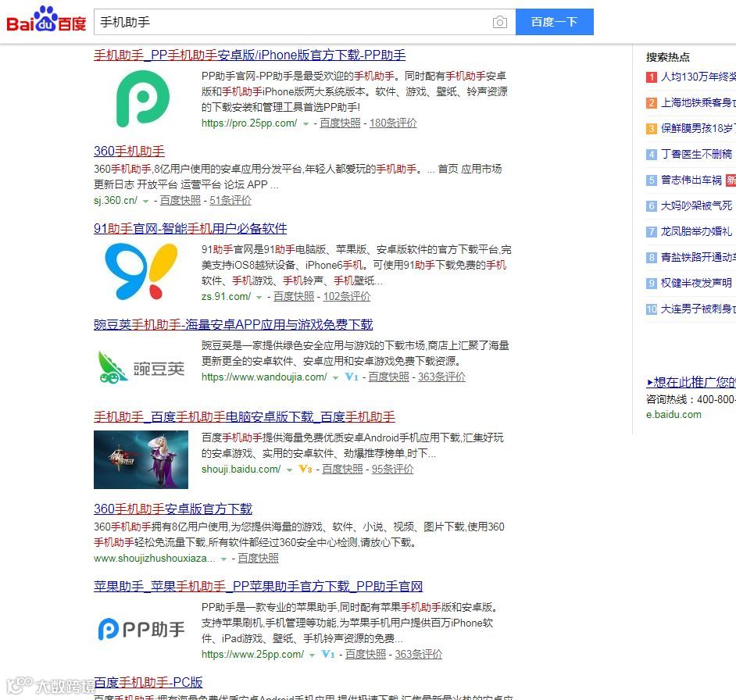Open 百度快照 for pro.25pp.com result
736x700 pixels.
pyautogui.click(x=340, y=123)
